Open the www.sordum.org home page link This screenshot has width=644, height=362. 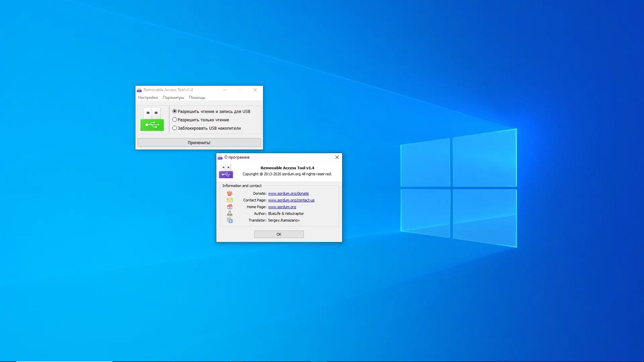point(282,207)
